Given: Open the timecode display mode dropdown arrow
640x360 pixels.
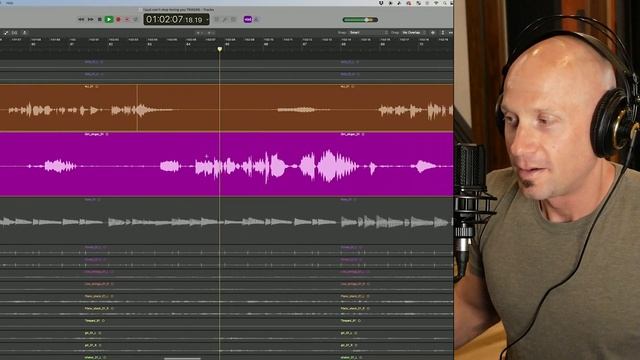Looking at the screenshot, I should [207, 20].
